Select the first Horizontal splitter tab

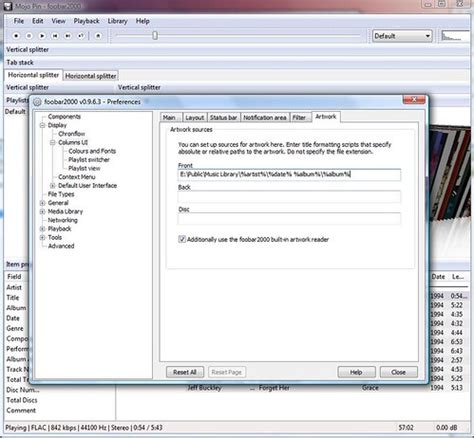[33, 75]
